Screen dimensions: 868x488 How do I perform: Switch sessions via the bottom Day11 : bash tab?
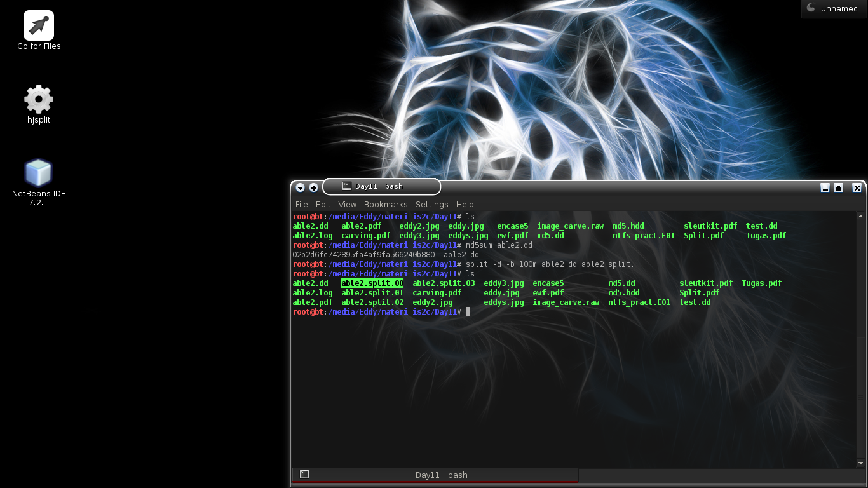pyautogui.click(x=441, y=474)
